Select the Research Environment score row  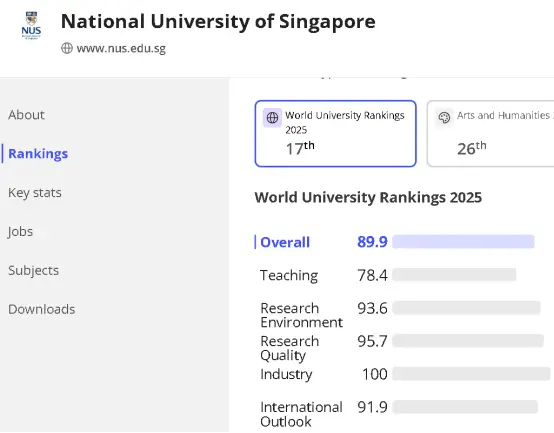click(x=400, y=314)
